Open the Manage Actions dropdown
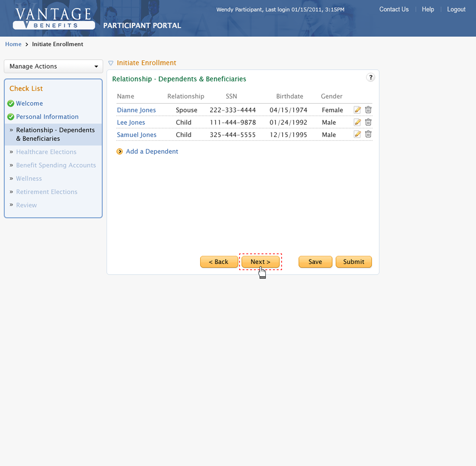This screenshot has height=466, width=476. point(53,66)
